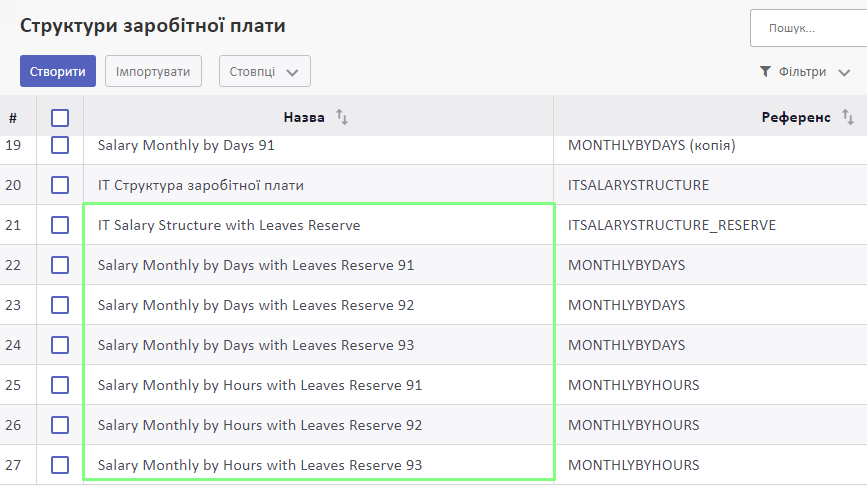Tick the select-all checkbox in header
This screenshot has height=486, width=867.
coord(60,118)
